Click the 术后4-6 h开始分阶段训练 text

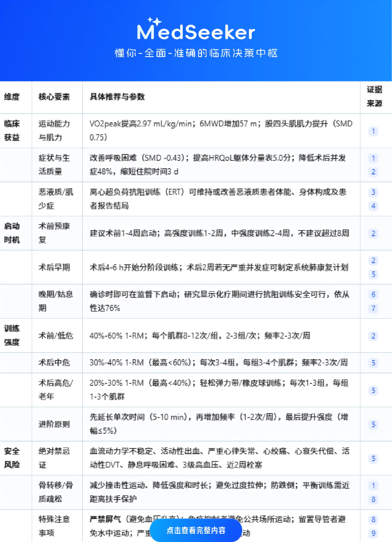(219, 267)
